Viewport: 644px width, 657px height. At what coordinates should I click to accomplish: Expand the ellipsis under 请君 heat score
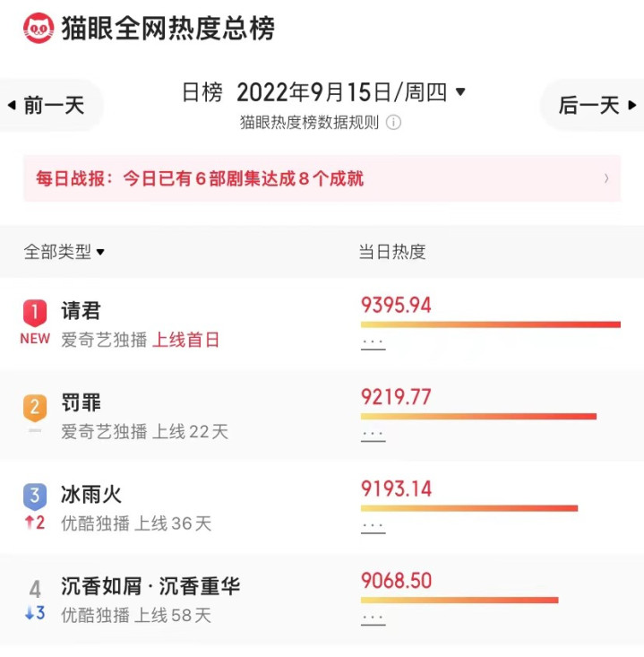coord(373,342)
